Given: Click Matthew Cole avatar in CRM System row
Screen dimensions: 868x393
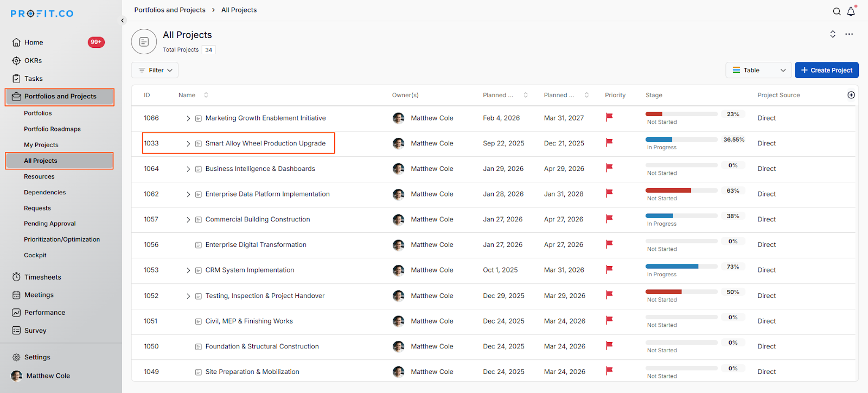Looking at the screenshot, I should tap(398, 270).
